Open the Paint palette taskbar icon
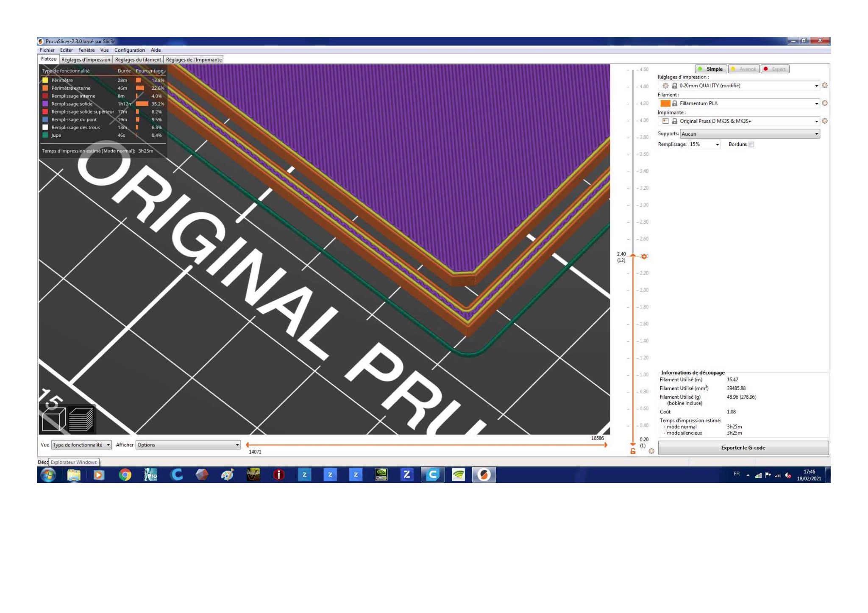 227,475
